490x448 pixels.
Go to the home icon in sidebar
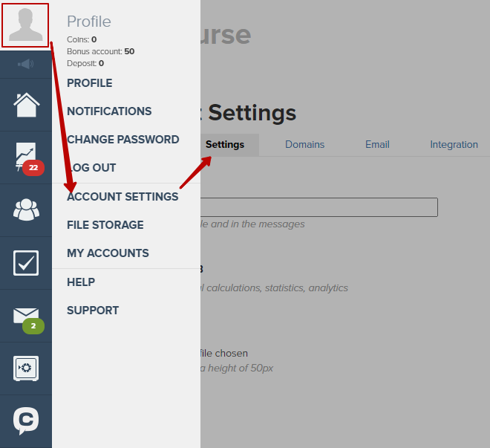point(26,105)
